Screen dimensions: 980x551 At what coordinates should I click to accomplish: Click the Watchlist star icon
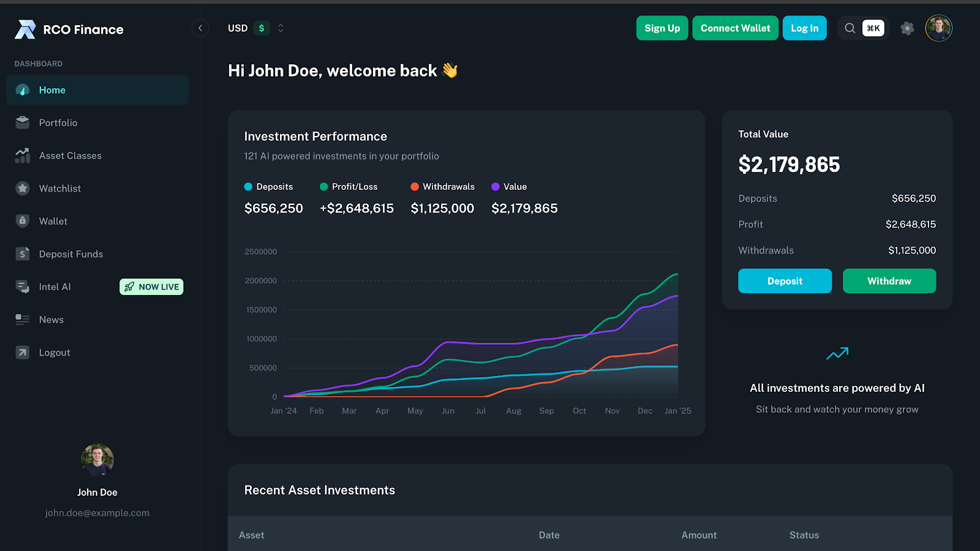(23, 189)
